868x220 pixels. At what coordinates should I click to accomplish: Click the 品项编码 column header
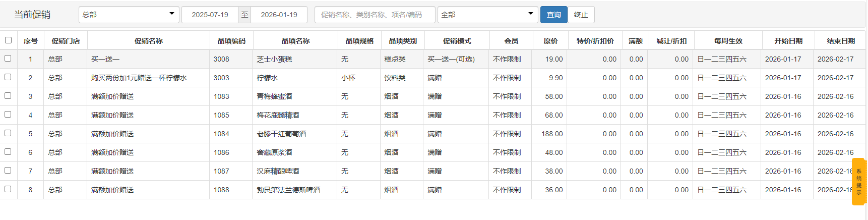tap(231, 41)
